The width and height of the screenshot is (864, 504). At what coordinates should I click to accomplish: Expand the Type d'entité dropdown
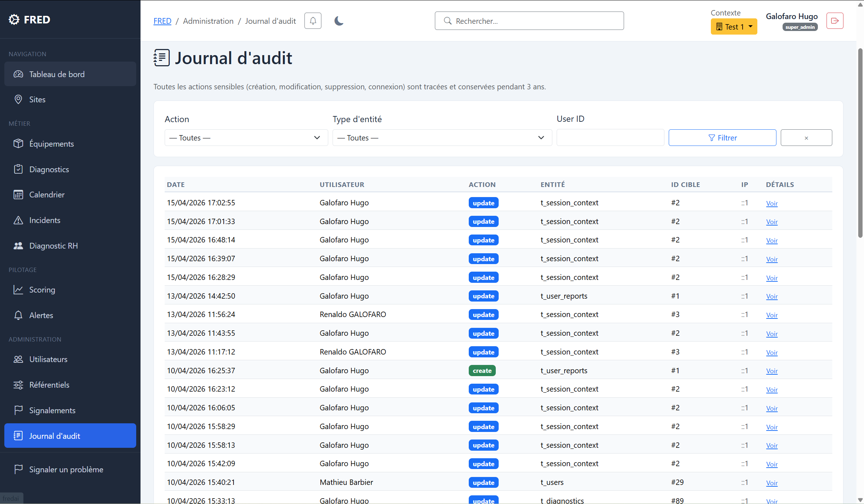pos(442,138)
